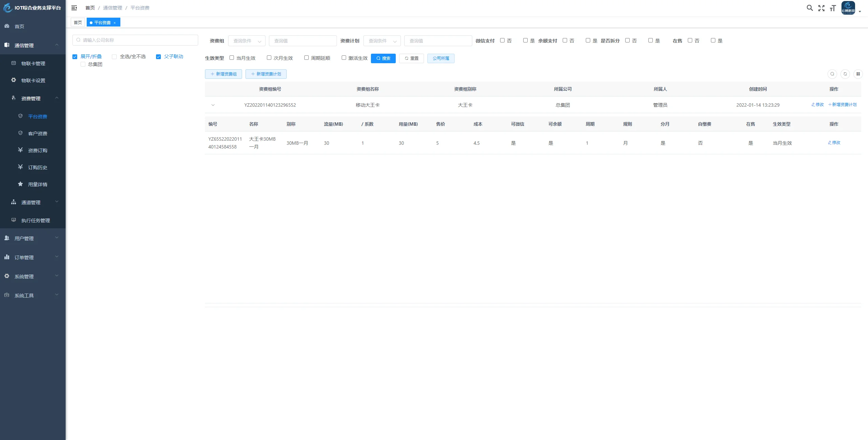The image size is (868, 440).
Task: Click 修改 link for 大王卡30MB plan
Action: pyautogui.click(x=834, y=143)
